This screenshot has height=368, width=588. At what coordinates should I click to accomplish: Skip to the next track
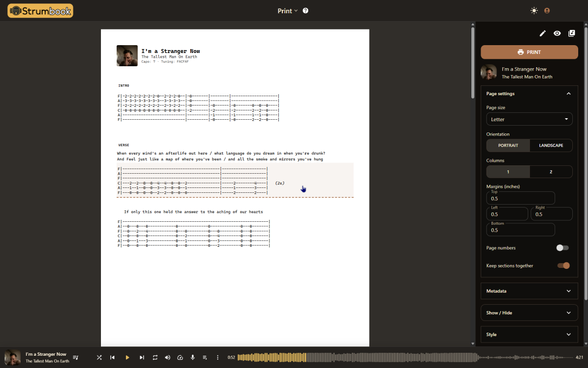click(x=142, y=358)
